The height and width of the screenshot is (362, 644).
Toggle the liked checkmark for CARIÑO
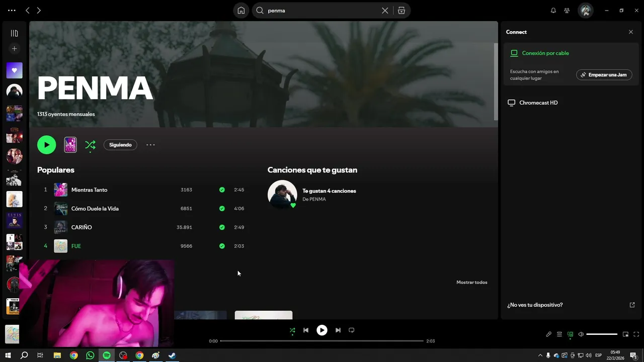coord(222,227)
